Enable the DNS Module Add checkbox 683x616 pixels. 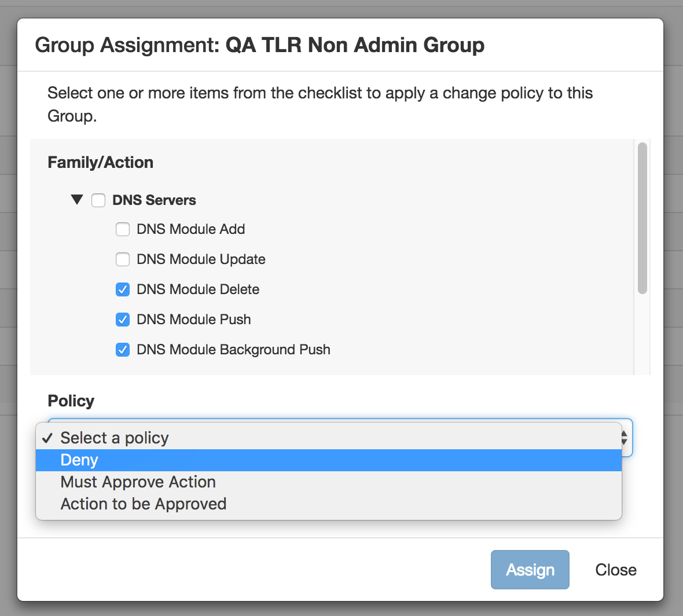coord(123,229)
